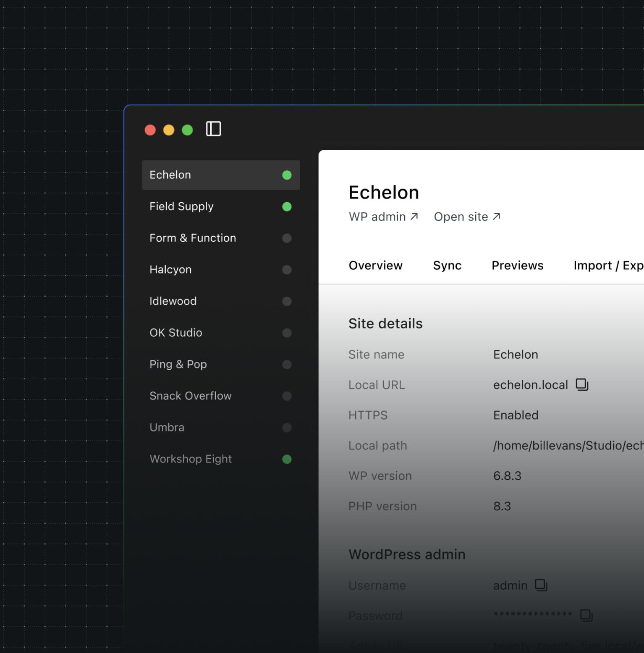Copy the admin username
This screenshot has height=653, width=644.
coord(541,585)
